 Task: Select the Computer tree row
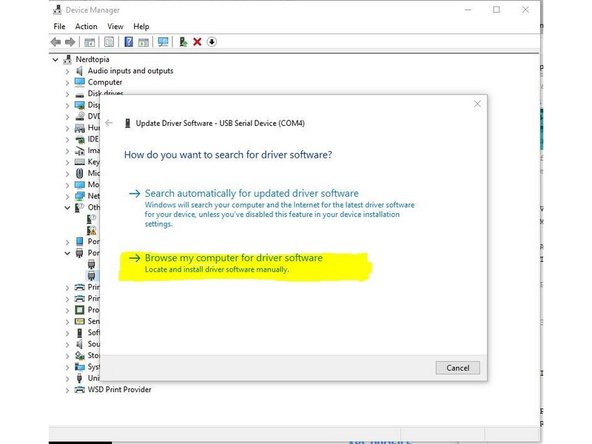(105, 82)
